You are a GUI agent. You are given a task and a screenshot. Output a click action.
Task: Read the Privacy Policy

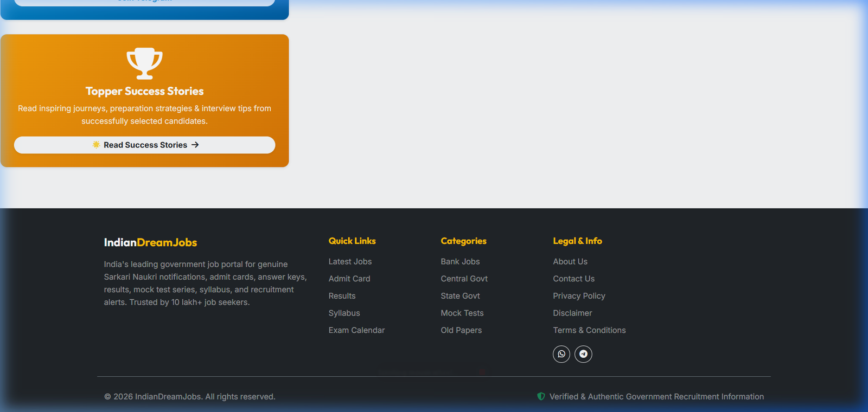click(x=579, y=296)
